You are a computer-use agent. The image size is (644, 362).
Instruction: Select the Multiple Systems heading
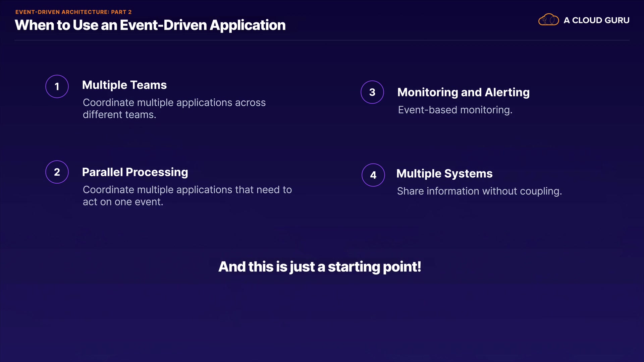pos(444,174)
